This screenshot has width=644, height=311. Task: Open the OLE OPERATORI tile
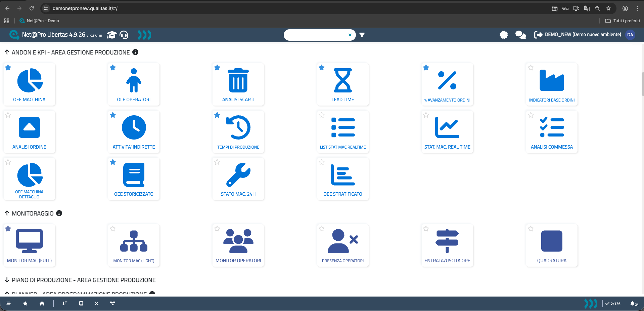click(134, 84)
